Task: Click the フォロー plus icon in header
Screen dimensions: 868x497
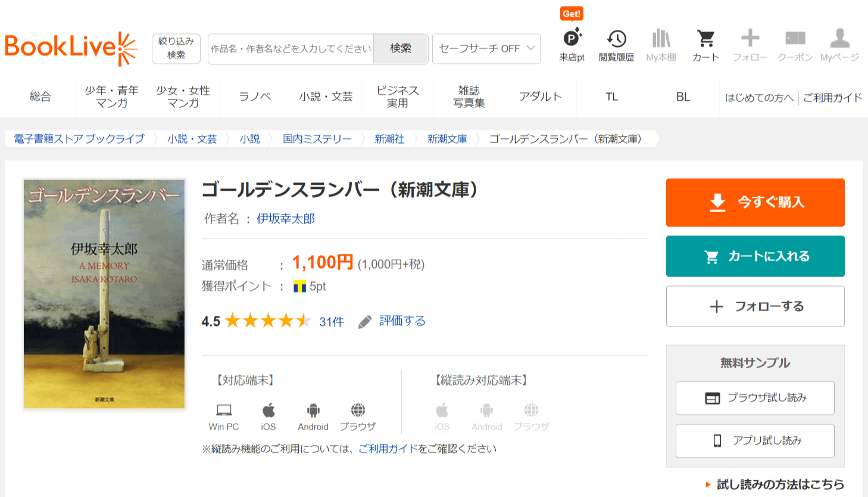Action: 750,39
